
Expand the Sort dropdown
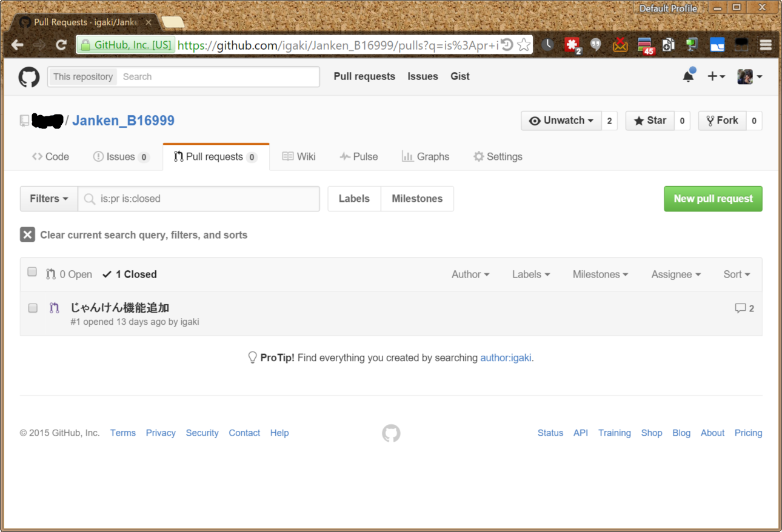737,274
